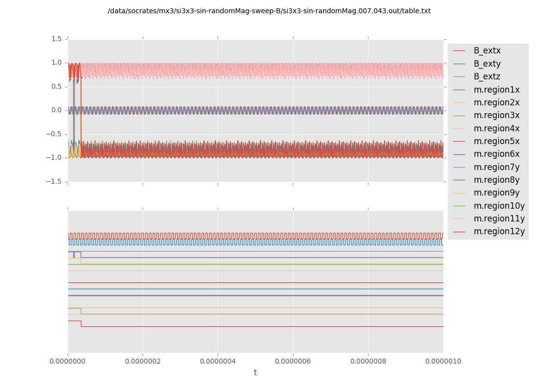Pick the m.region4x legend label
This screenshot has width=539, height=392.
(496, 128)
